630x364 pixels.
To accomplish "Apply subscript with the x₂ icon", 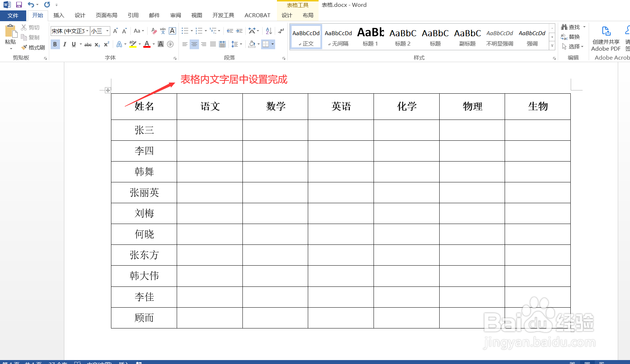I will 96,44.
